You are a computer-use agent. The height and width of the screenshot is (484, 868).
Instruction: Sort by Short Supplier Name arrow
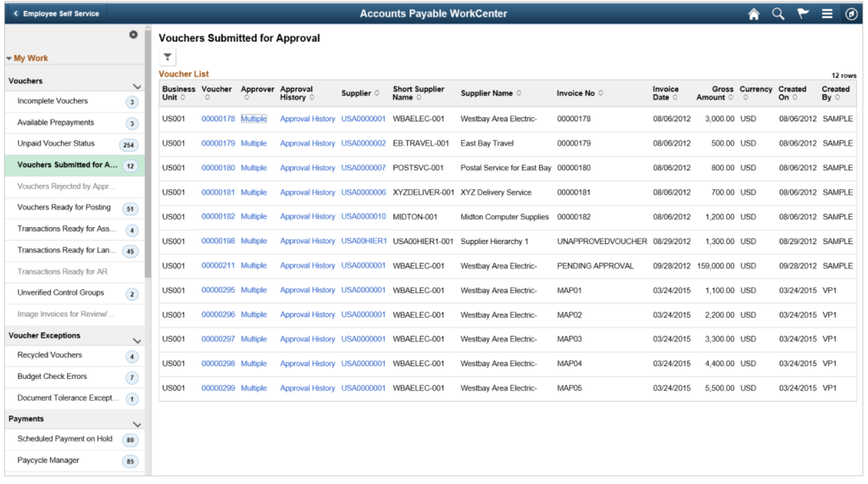coord(419,97)
